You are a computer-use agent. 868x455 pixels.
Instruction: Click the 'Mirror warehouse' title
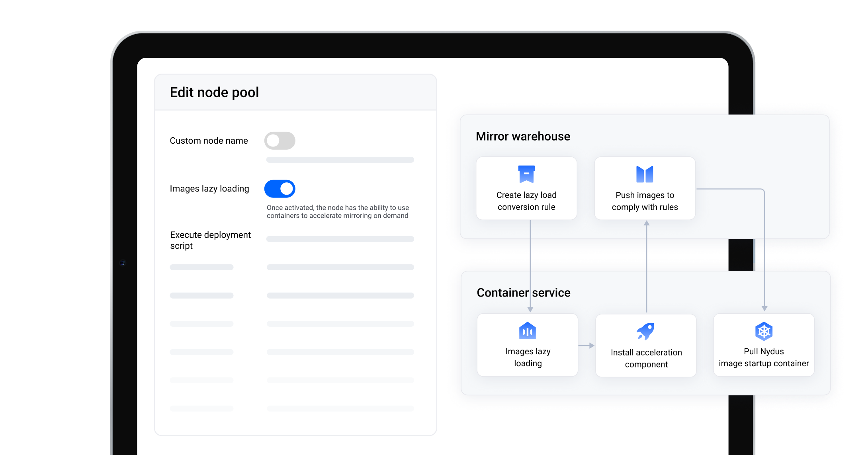[x=523, y=136]
